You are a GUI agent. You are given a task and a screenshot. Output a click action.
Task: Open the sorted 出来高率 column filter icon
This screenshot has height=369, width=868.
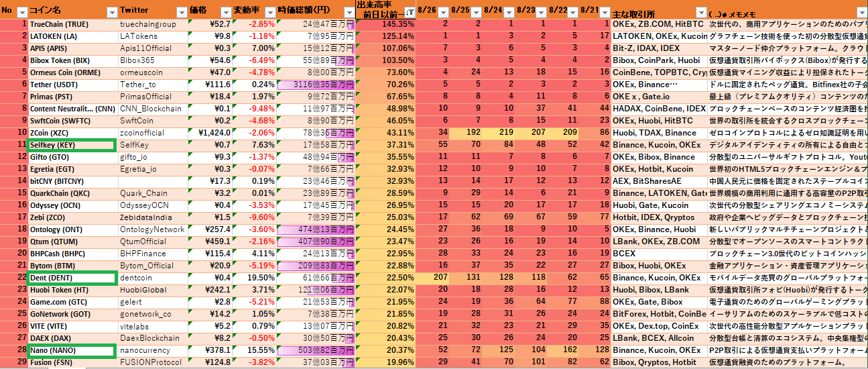click(409, 12)
